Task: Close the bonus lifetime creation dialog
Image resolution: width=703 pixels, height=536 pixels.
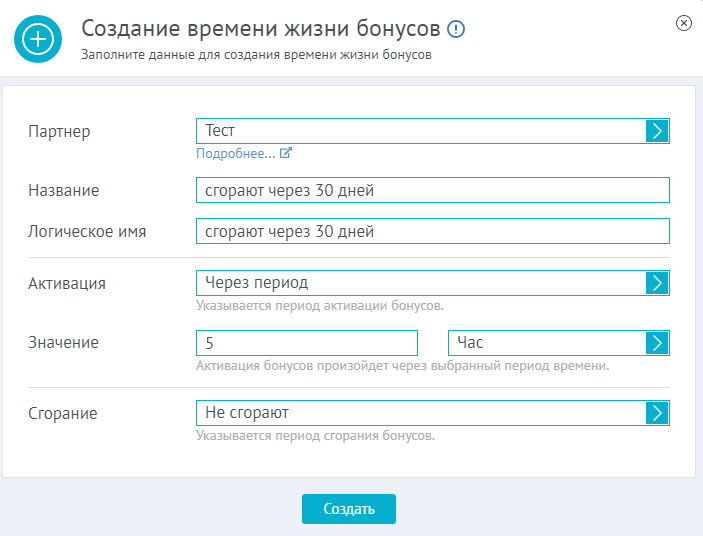Action: tap(684, 23)
